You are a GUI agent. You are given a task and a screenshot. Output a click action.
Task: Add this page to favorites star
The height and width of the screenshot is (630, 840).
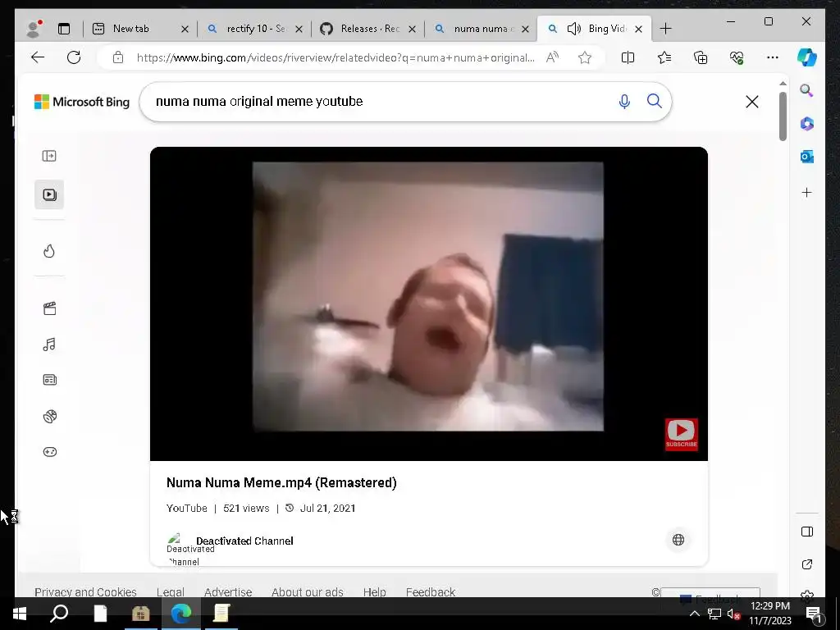click(584, 57)
